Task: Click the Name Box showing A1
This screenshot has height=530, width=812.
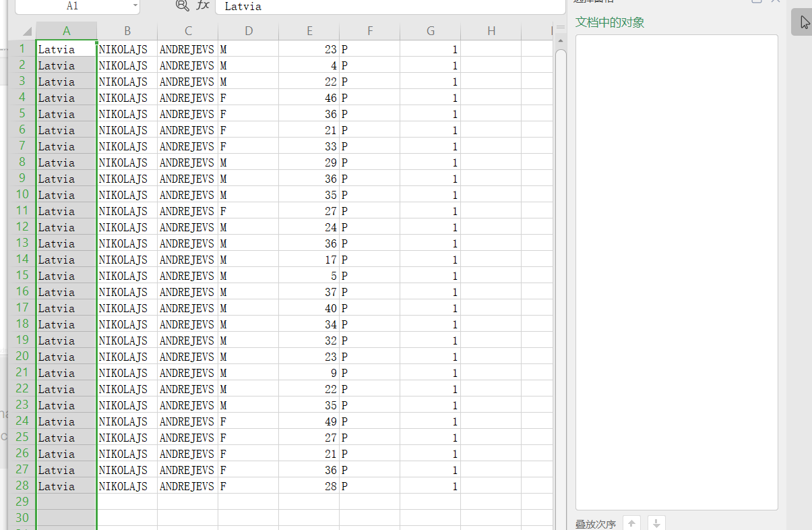Action: (72, 5)
